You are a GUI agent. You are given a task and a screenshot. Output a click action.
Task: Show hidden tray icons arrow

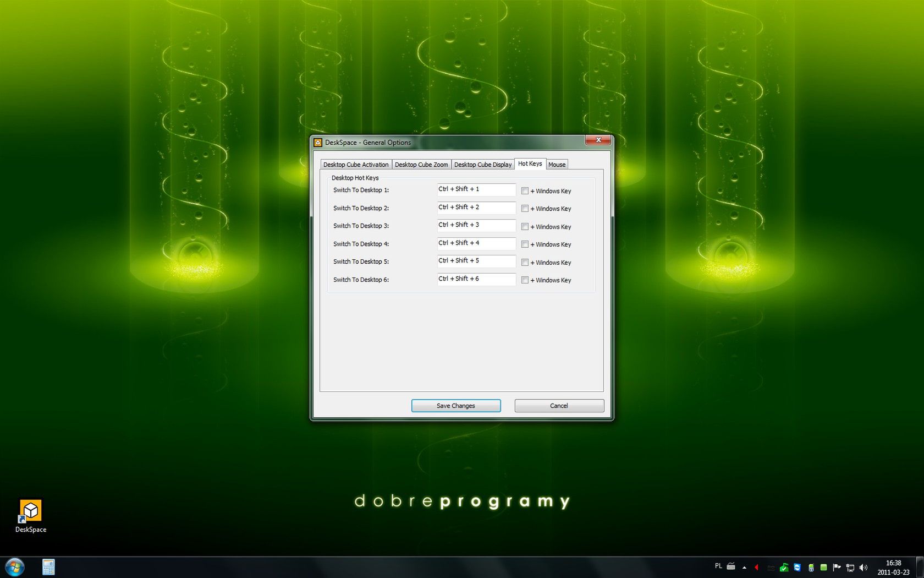[x=744, y=568]
